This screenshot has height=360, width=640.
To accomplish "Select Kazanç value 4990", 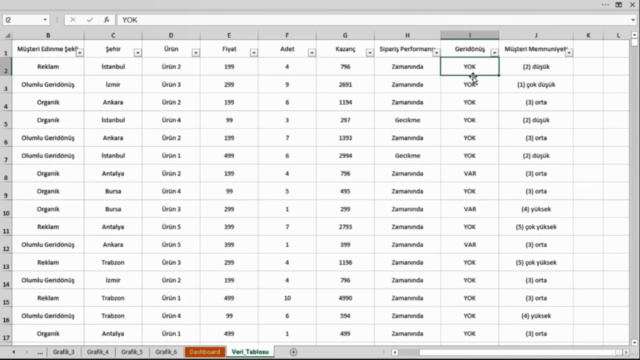I will pos(345,298).
